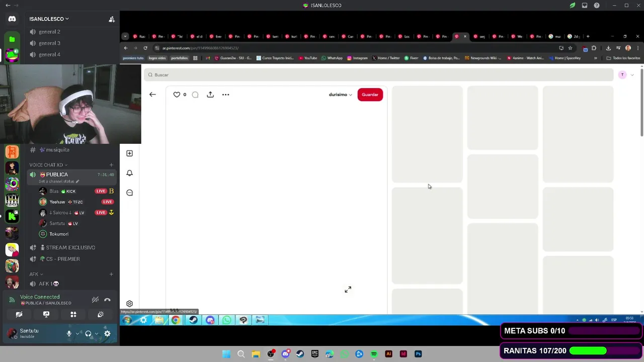
Task: Go back with Pinterest left arrow
Action: pos(152,95)
